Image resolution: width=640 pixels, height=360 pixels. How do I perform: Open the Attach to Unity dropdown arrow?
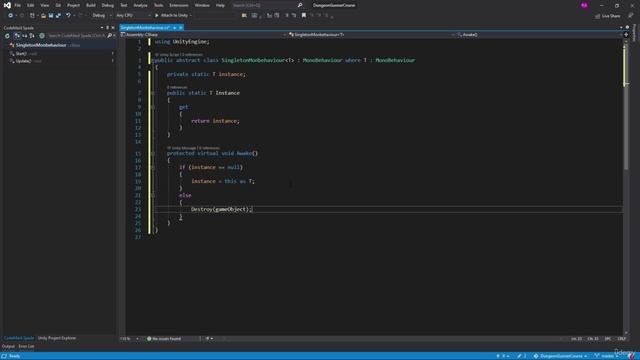pyautogui.click(x=191, y=16)
